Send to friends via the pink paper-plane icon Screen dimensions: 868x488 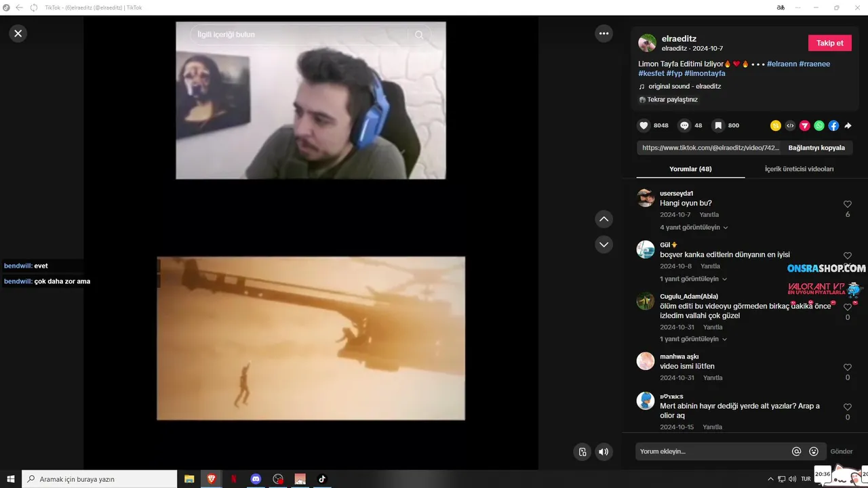pyautogui.click(x=804, y=125)
